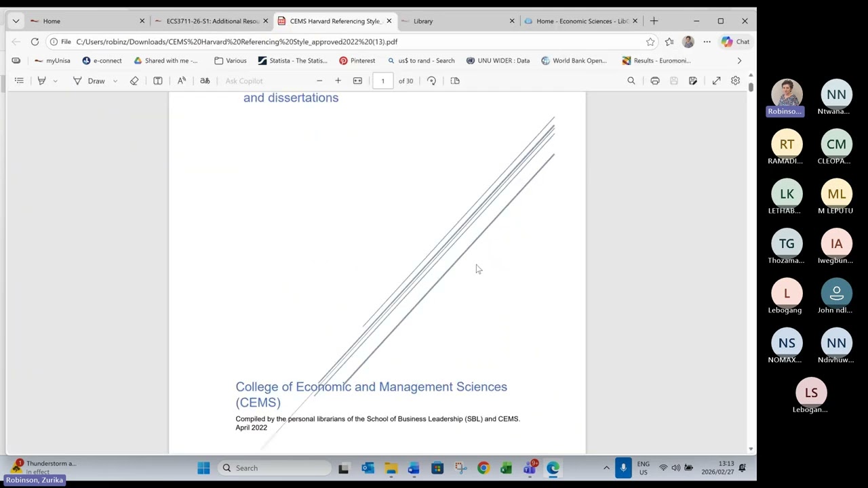Image resolution: width=868 pixels, height=488 pixels.
Task: Click the Add text box tool
Action: (x=158, y=81)
